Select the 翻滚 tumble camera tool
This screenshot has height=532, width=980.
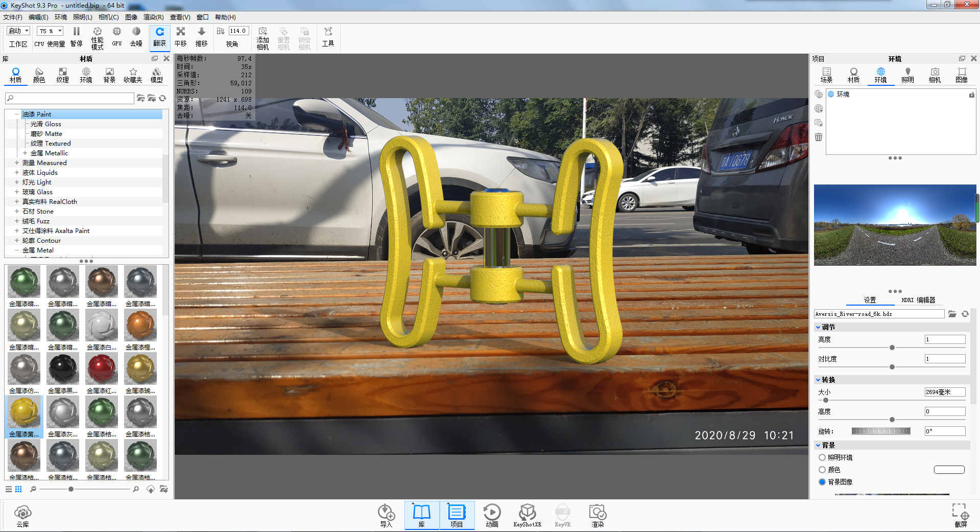point(160,37)
